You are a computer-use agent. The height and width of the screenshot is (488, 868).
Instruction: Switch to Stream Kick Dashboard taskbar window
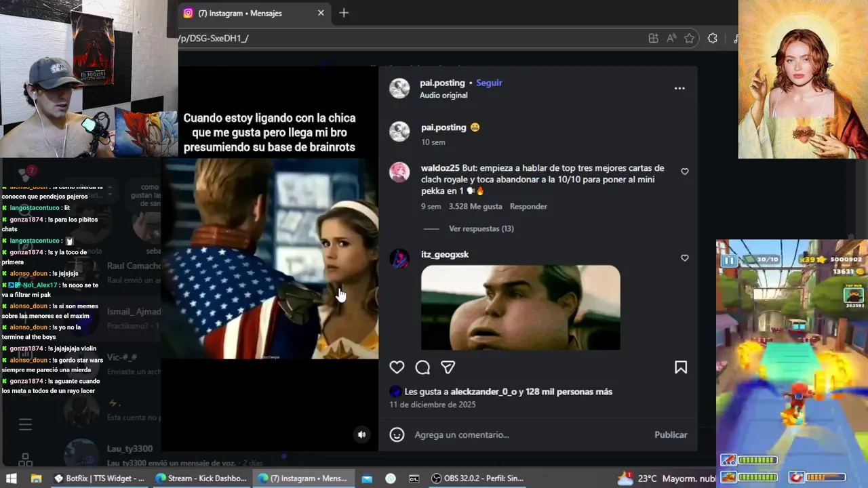pyautogui.click(x=201, y=479)
